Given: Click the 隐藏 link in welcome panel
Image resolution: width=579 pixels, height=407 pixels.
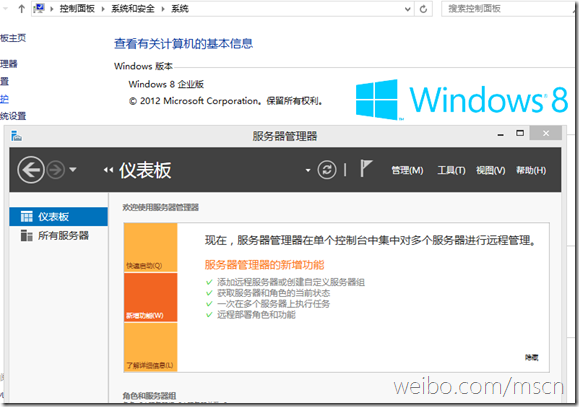Looking at the screenshot, I should tap(532, 357).
